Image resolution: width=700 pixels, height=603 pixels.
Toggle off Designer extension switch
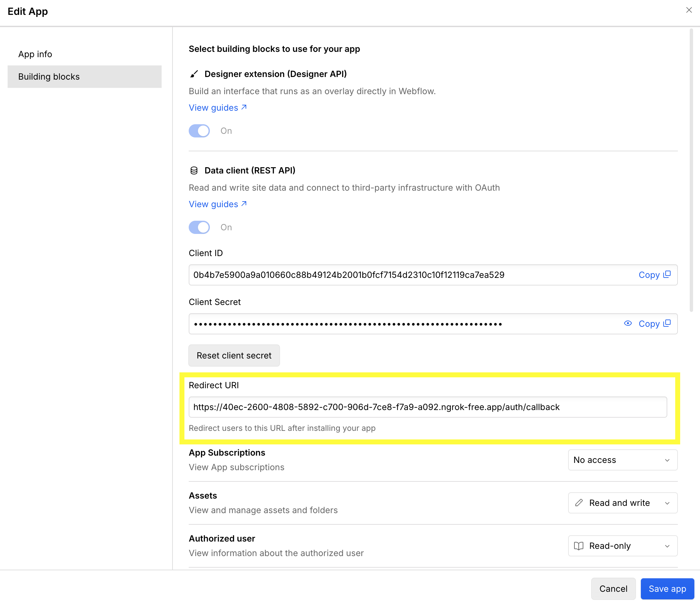(199, 131)
